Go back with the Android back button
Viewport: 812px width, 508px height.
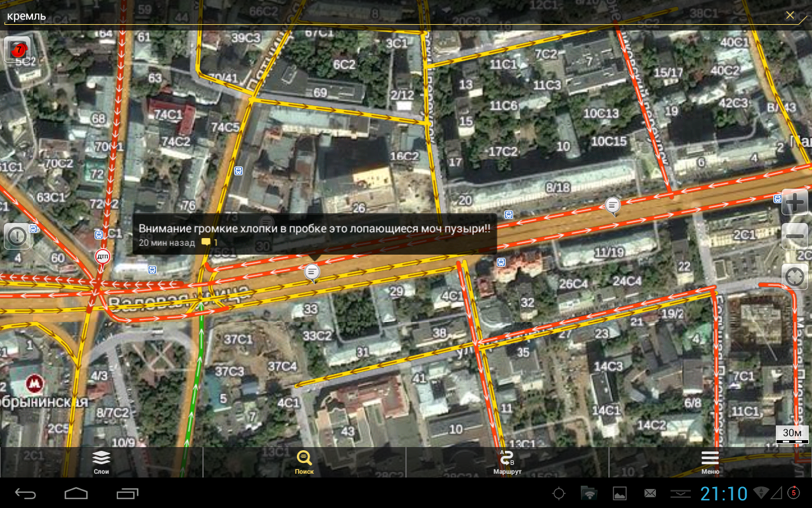coord(26,493)
